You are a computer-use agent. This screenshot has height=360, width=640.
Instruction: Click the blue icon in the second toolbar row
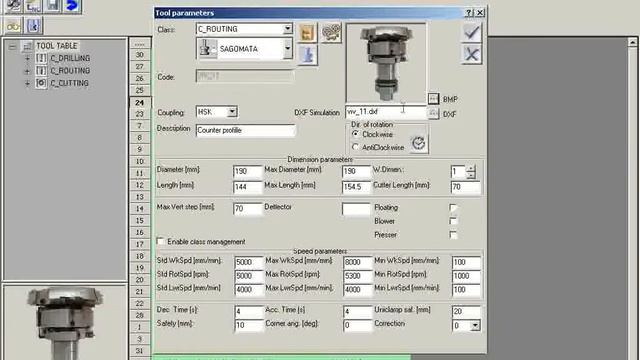33,27
